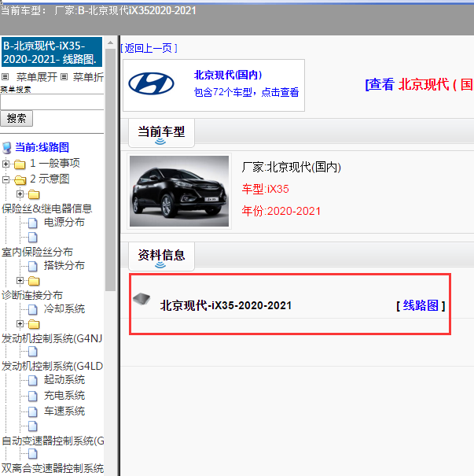Click the 菜单搜索 text input field
The image size is (474, 476).
coord(52,102)
